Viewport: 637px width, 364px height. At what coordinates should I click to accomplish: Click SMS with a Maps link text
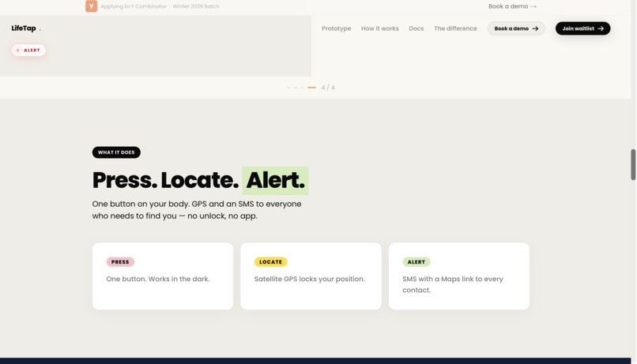(453, 284)
